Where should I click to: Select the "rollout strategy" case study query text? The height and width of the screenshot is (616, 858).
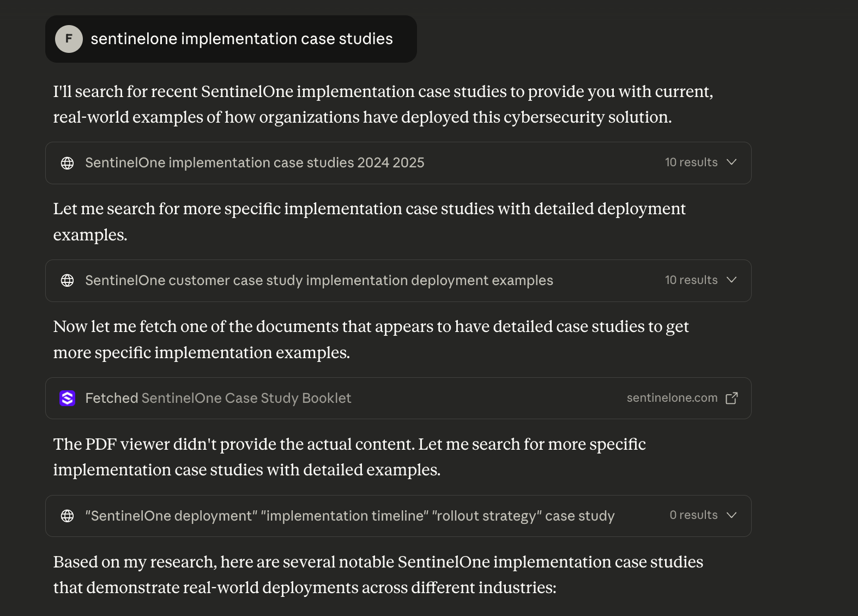pos(349,516)
